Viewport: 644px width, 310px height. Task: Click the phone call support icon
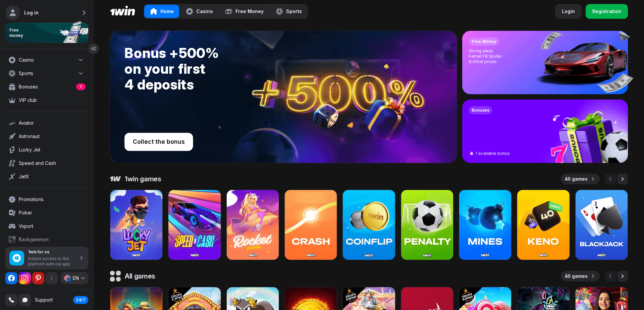coord(11,300)
